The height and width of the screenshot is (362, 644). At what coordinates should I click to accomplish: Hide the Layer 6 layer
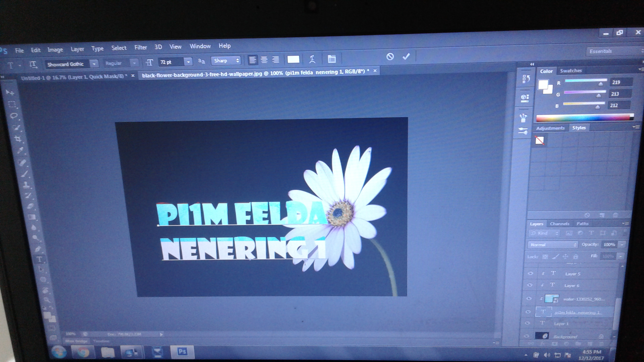point(530,285)
